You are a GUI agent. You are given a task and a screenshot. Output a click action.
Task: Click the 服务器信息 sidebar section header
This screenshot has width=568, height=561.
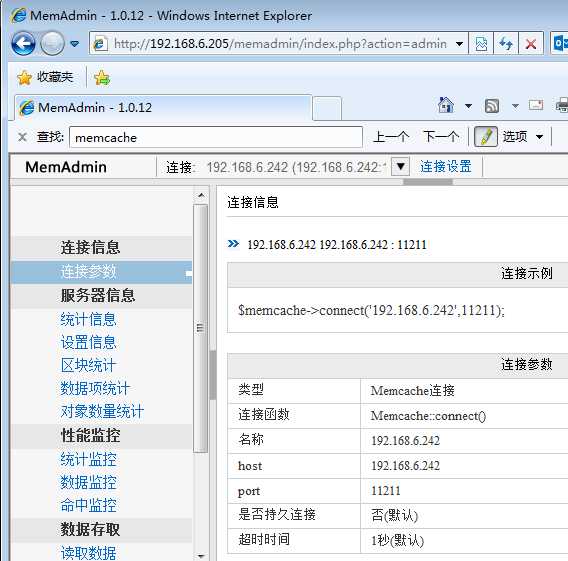[x=101, y=296]
